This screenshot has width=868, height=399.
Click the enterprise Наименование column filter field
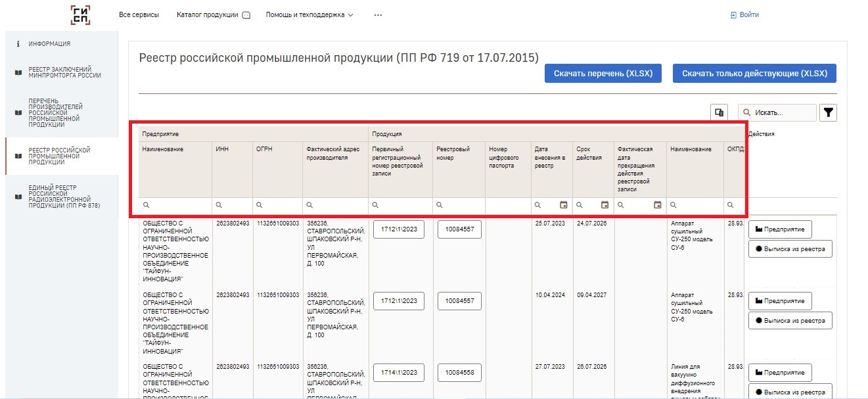click(x=175, y=205)
